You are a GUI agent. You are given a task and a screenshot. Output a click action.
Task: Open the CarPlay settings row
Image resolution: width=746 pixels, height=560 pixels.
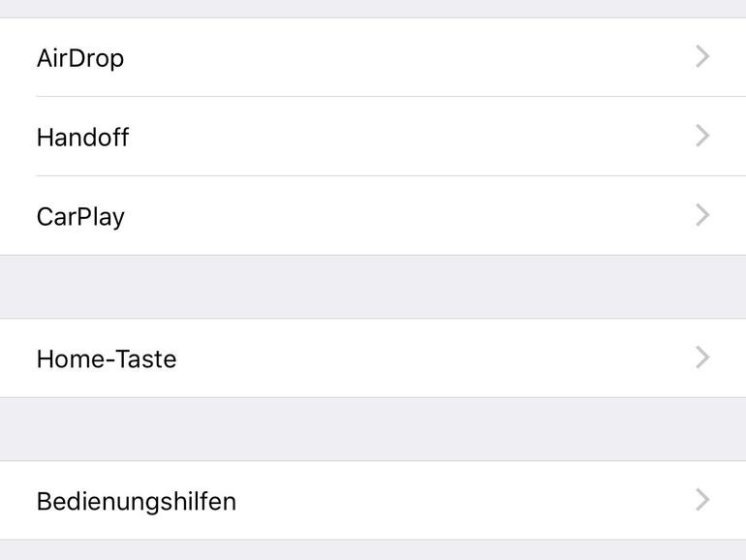(x=373, y=215)
